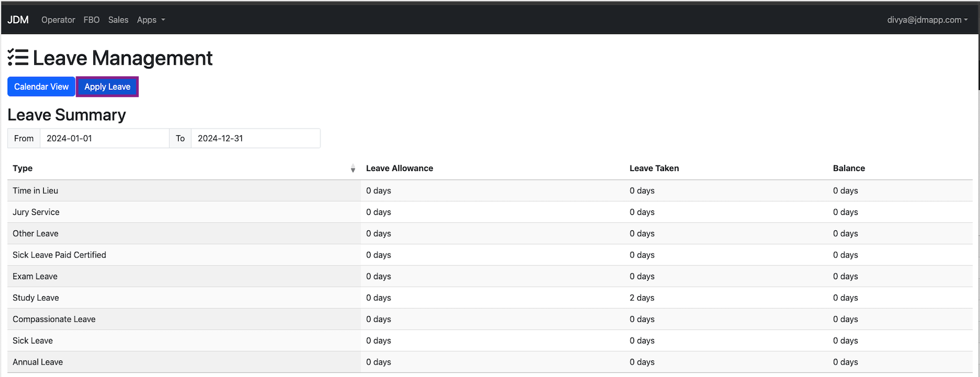Click the From date field

click(x=104, y=138)
